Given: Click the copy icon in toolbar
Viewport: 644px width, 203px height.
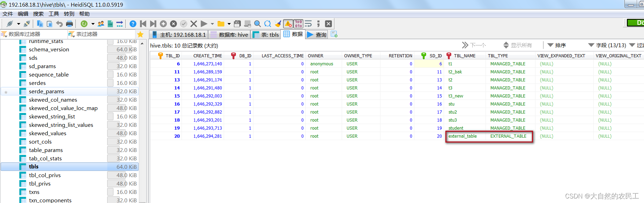Looking at the screenshot, I should [40, 24].
